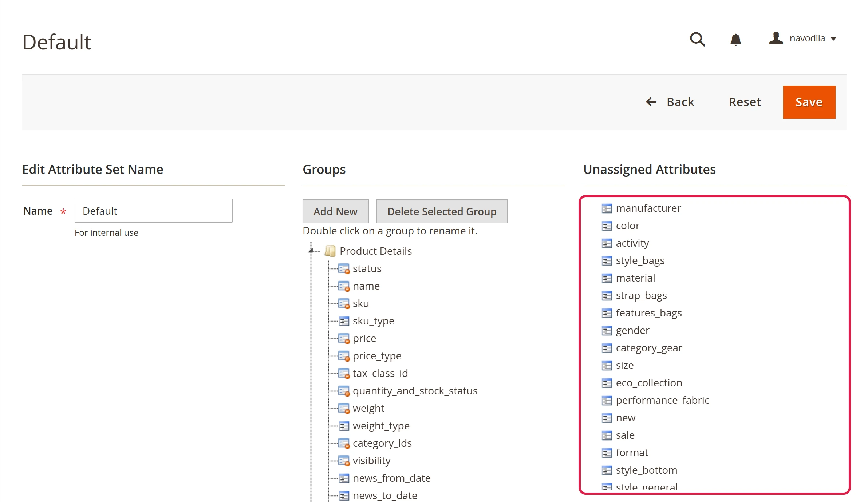
Task: Click the user avatar icon beside navodila
Action: click(x=776, y=38)
